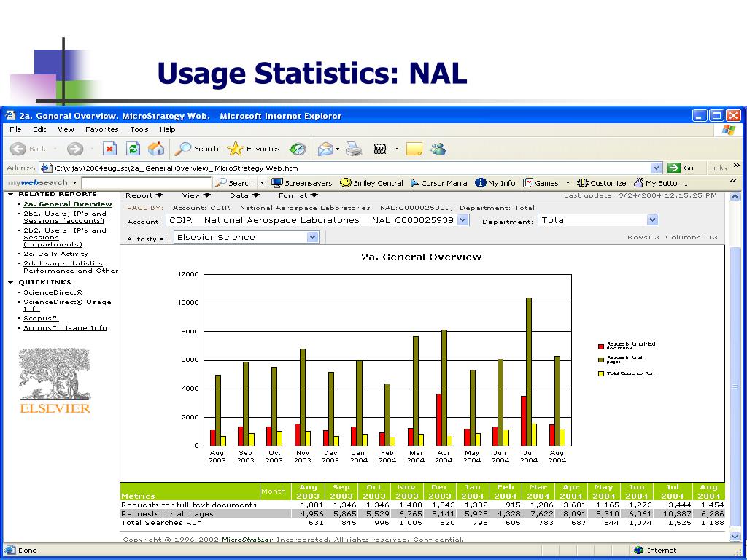The image size is (747, 560).
Task: Click the page scrollbar down arrow
Action: click(735, 537)
